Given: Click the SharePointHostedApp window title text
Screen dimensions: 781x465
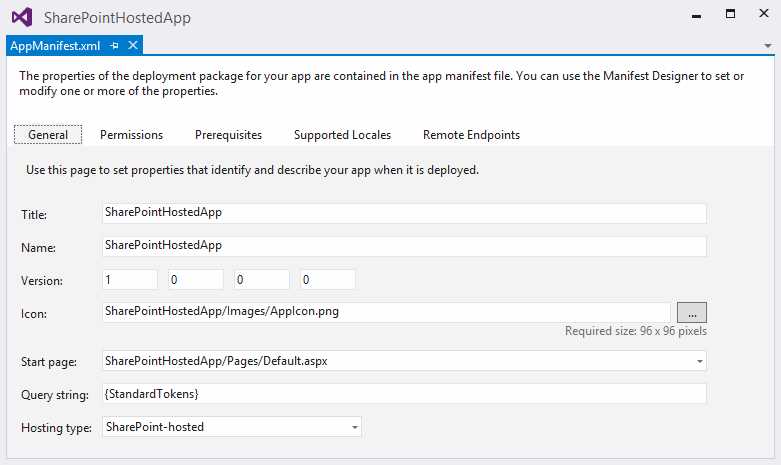Looking at the screenshot, I should 117,18.
